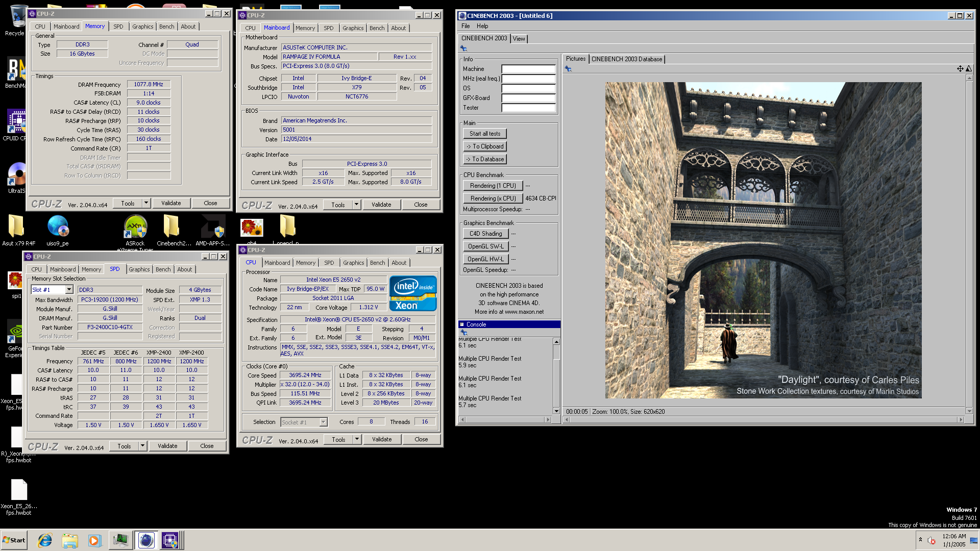The height and width of the screenshot is (551, 980).
Task: Launch Windows Media Player from the taskbar
Action: [x=94, y=540]
